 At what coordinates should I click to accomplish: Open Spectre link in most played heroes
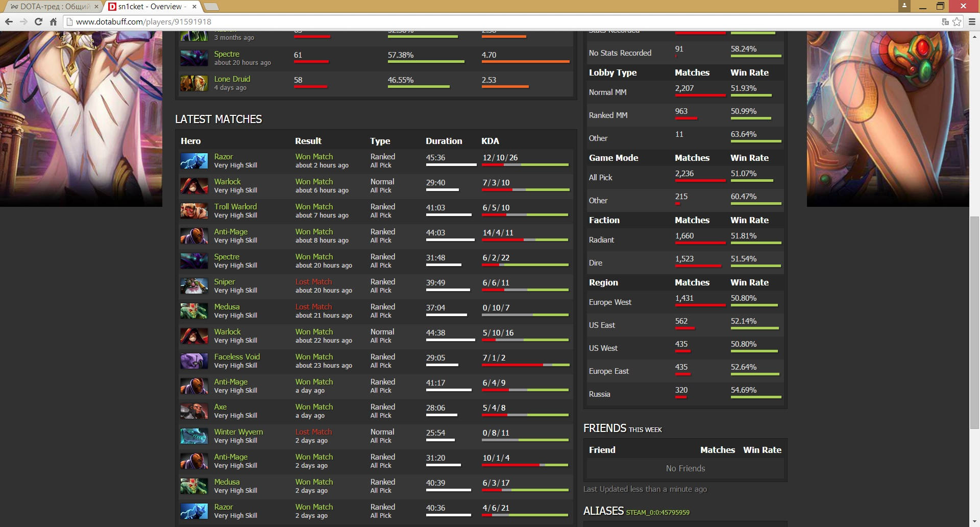click(x=227, y=54)
